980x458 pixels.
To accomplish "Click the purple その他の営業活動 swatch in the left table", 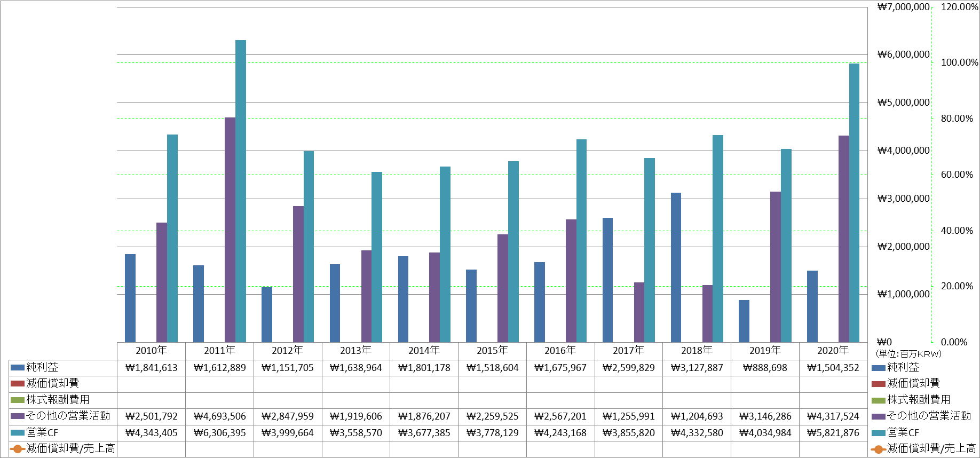I will pos(18,416).
